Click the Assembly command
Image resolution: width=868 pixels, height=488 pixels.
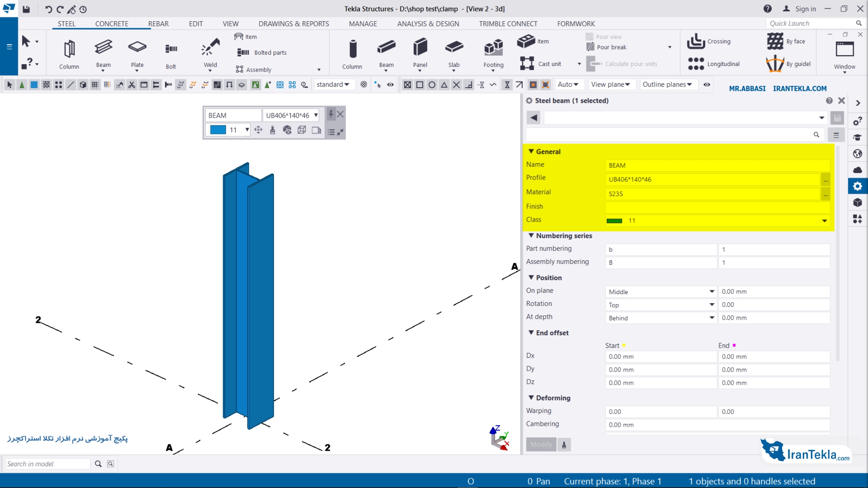coord(254,69)
